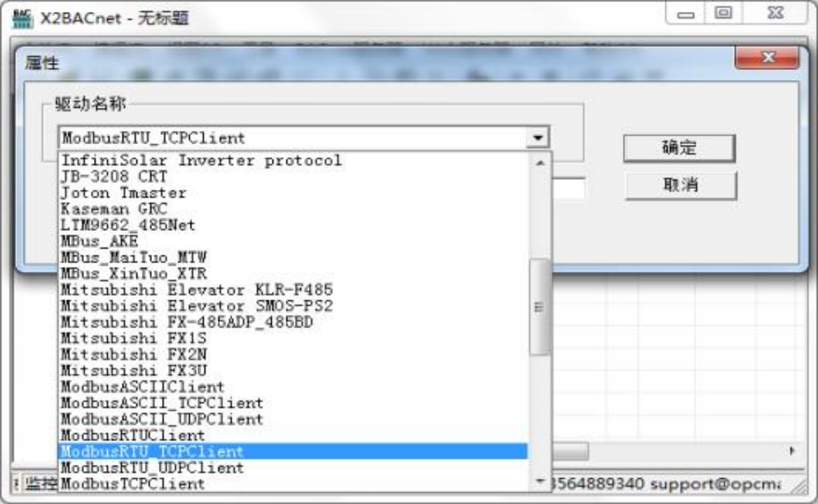Viewport: 818px width, 504px height.
Task: Select ModbusTCPClient driver
Action: pos(293,484)
